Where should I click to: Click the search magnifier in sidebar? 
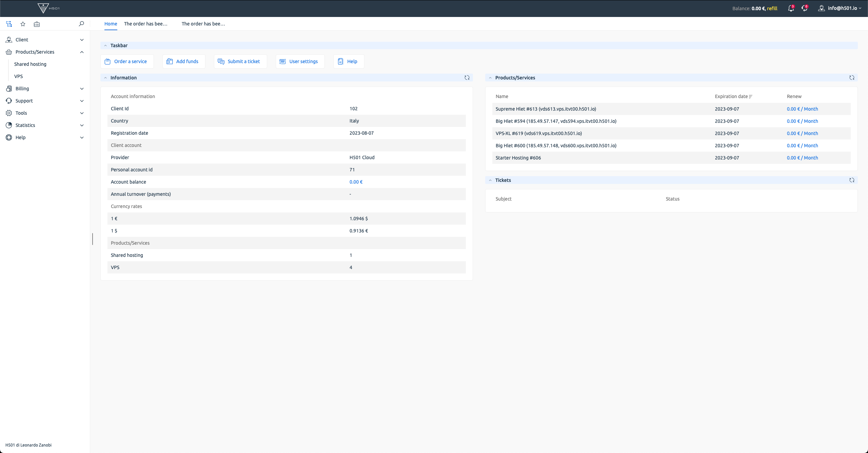81,24
